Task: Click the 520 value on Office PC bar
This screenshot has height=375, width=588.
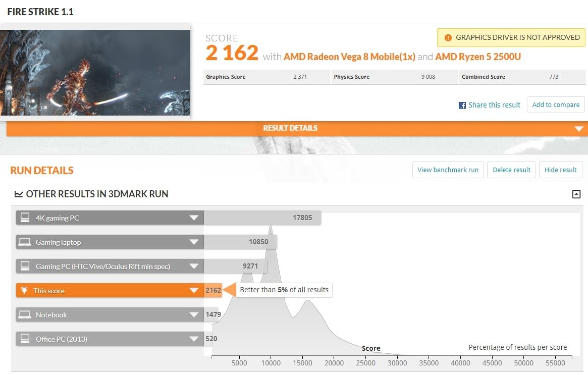Action: point(211,339)
